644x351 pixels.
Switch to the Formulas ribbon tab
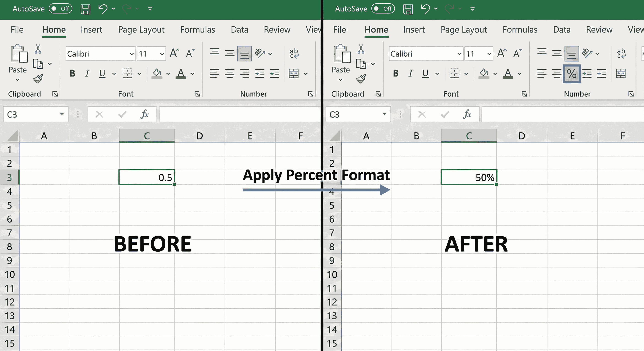click(x=198, y=29)
